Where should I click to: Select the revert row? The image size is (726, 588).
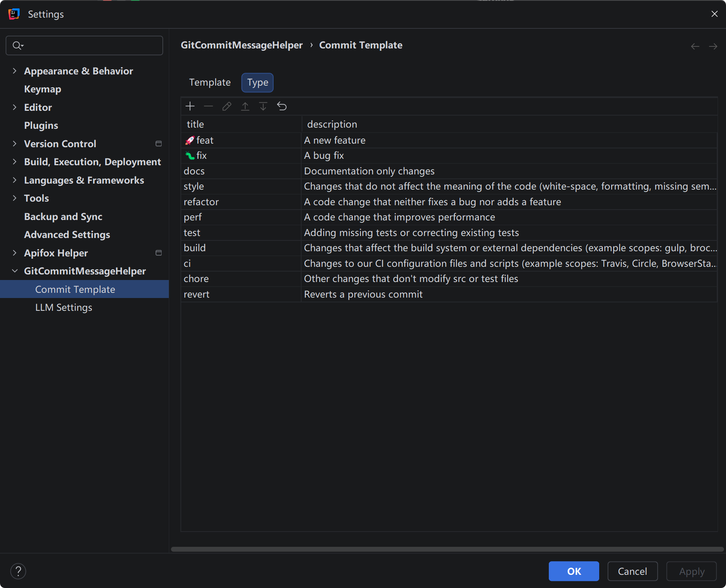[x=449, y=294]
